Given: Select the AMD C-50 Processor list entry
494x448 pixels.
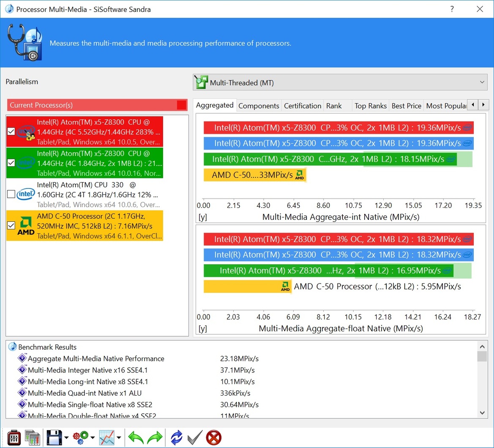Looking at the screenshot, I should point(85,226).
